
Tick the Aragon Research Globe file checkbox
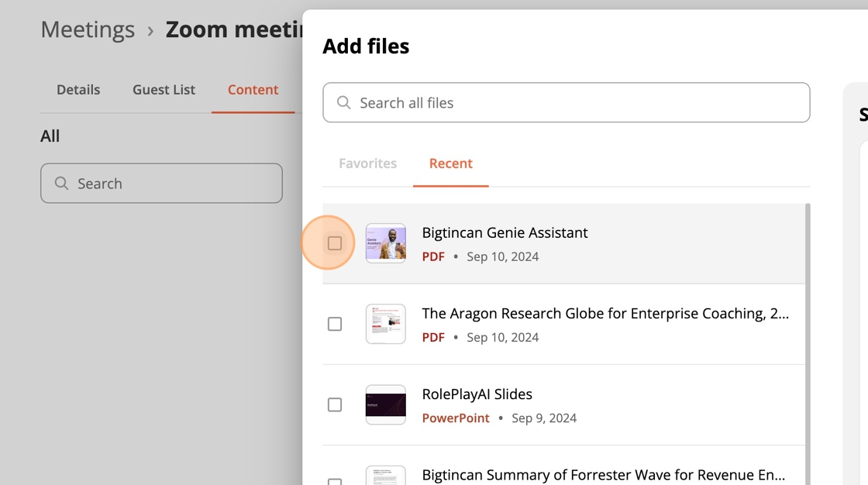pyautogui.click(x=335, y=324)
